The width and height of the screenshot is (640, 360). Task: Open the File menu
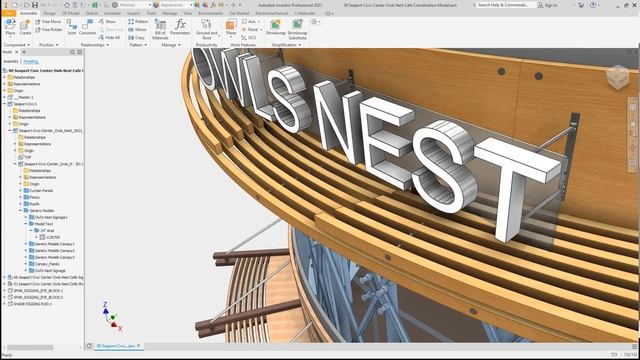(x=8, y=13)
